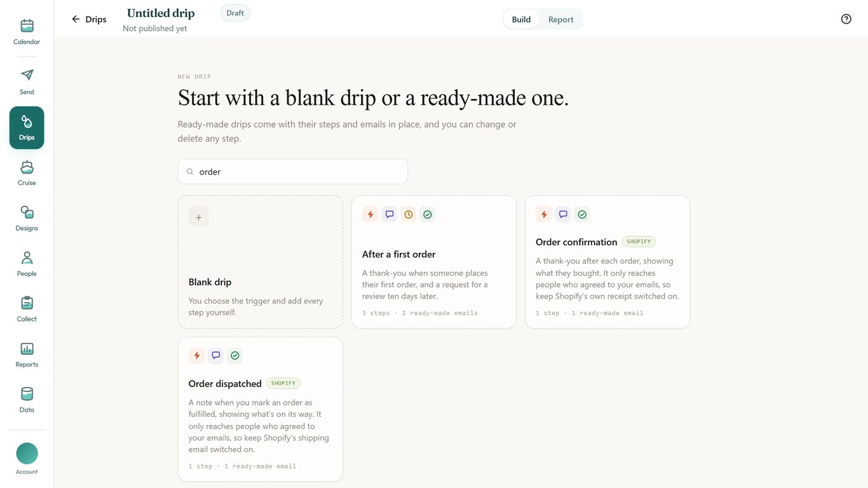Click the clock icon on After a first order

click(x=409, y=215)
